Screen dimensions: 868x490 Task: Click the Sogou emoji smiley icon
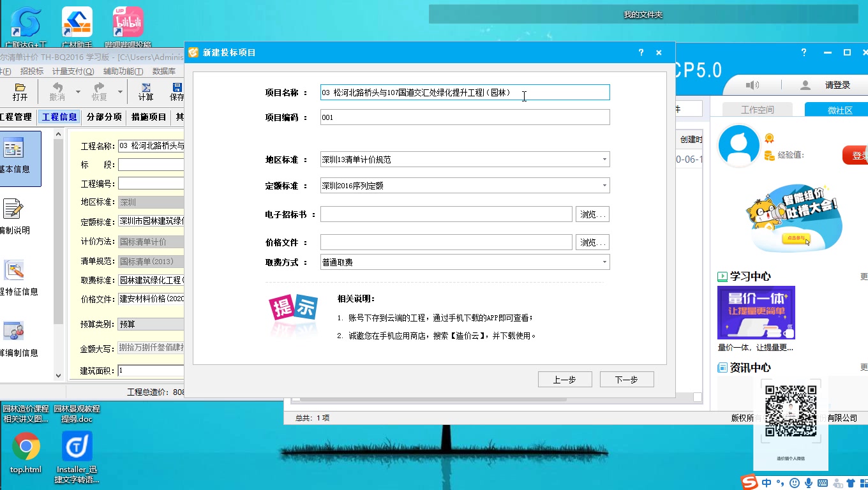[x=795, y=482]
